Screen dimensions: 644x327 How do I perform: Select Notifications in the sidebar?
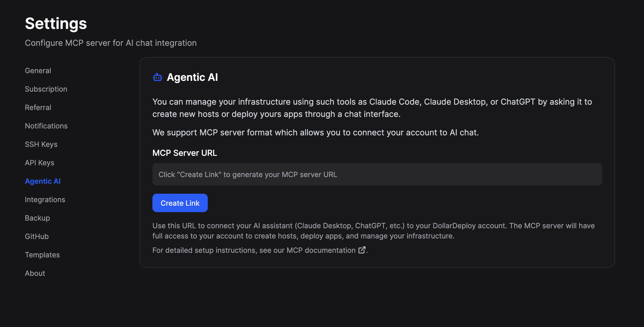pyautogui.click(x=46, y=126)
